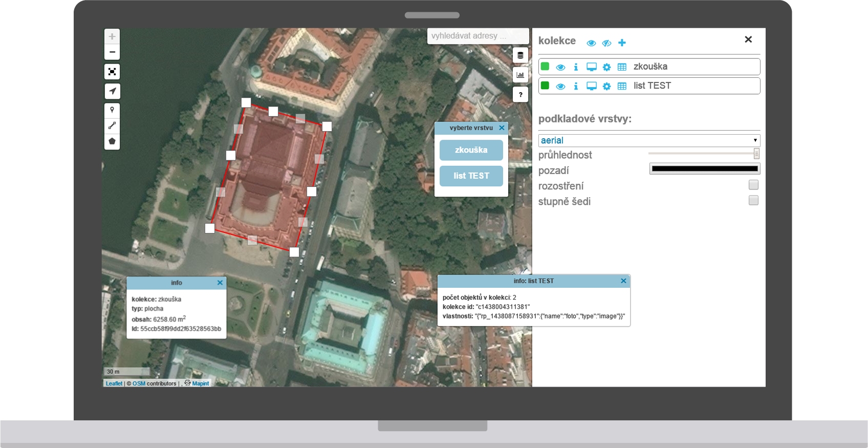Image resolution: width=868 pixels, height=448 pixels.
Task: Open the aerial base layer dropdown
Action: 649,140
